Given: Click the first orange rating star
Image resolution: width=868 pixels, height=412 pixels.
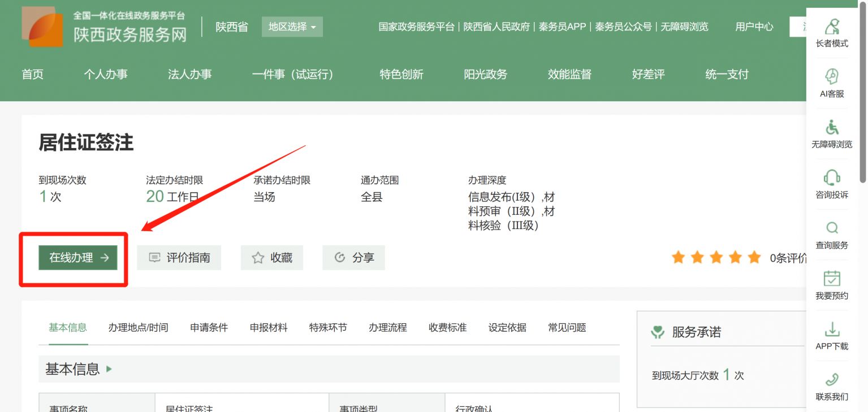Looking at the screenshot, I should coord(678,258).
